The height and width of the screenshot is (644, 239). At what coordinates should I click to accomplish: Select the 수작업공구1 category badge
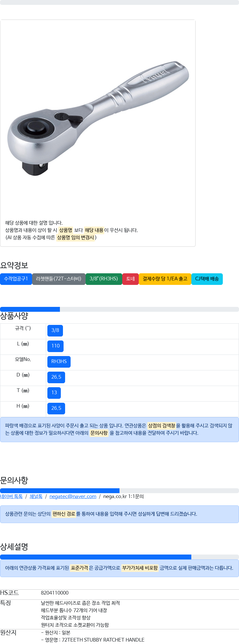click(x=16, y=279)
